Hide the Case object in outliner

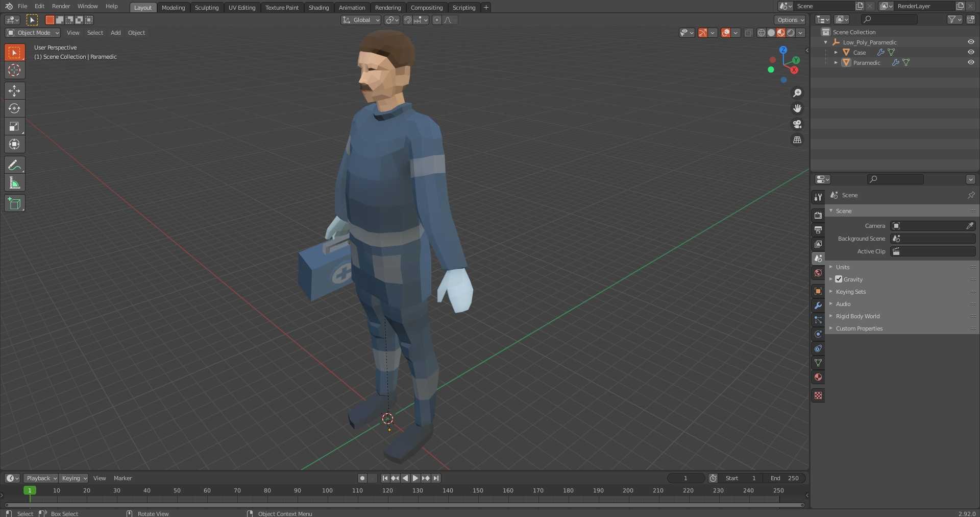pos(971,52)
